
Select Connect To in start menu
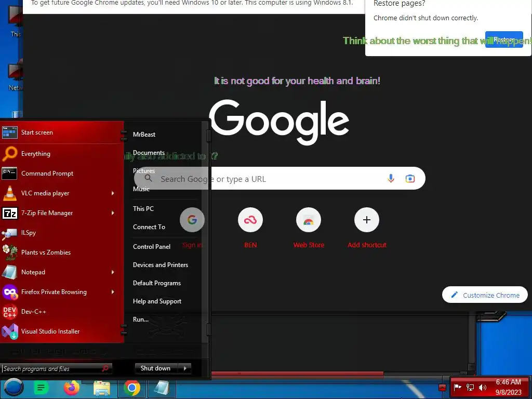(149, 227)
